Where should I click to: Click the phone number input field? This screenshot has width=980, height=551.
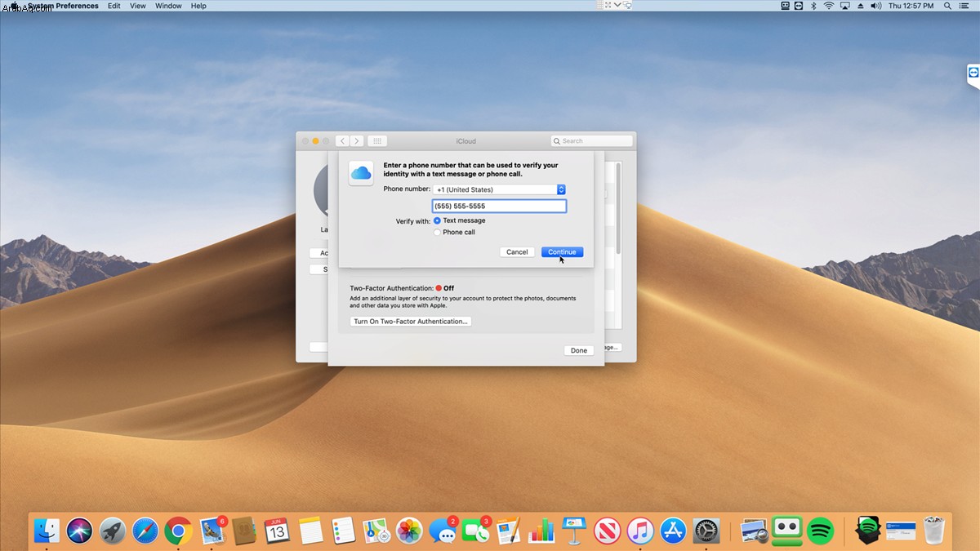[x=499, y=206]
